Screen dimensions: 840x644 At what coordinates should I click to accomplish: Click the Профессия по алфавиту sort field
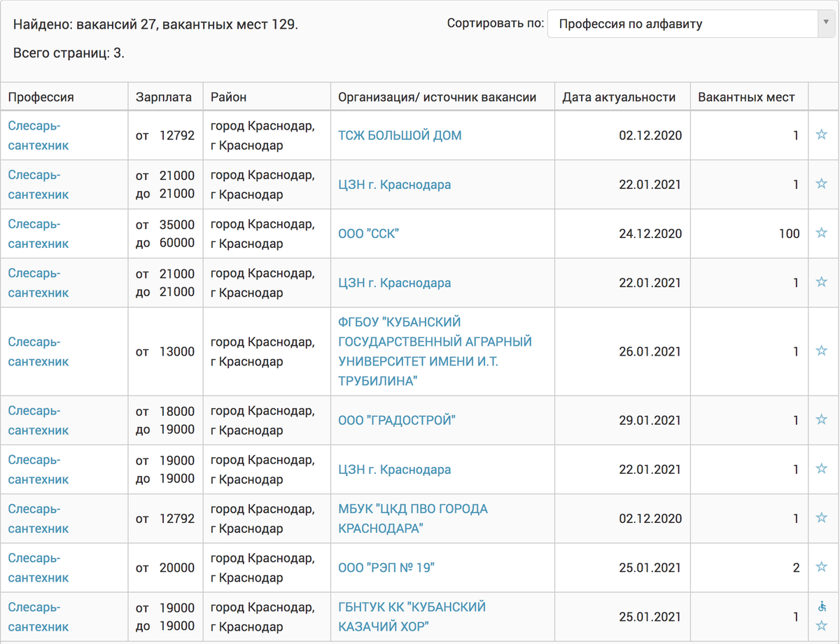[x=682, y=24]
